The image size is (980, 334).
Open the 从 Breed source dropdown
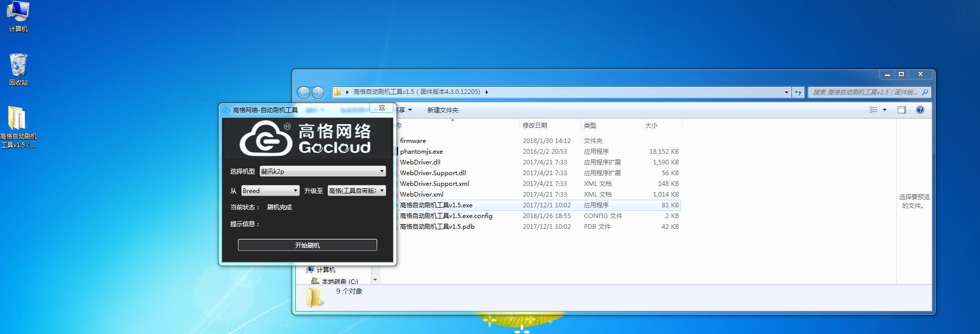(270, 190)
